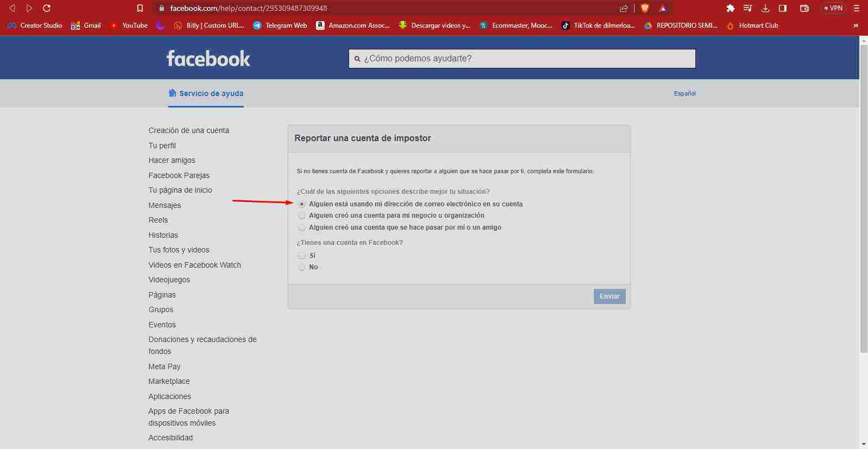This screenshot has width=868, height=449.
Task: Open the Gmail bookmark
Action: 86,26
